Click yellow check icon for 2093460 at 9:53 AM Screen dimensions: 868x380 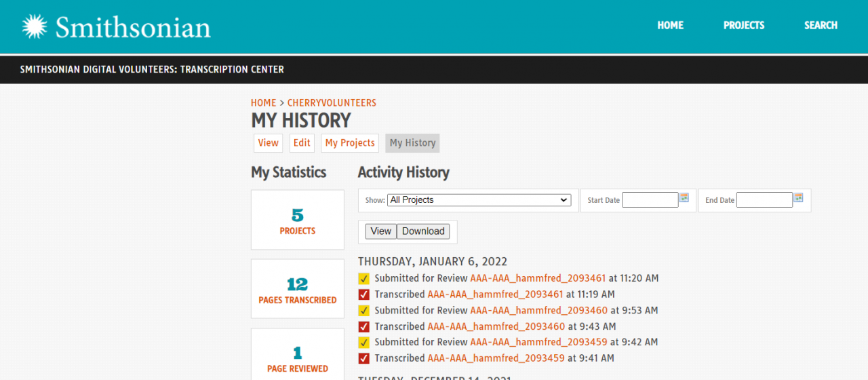(364, 311)
